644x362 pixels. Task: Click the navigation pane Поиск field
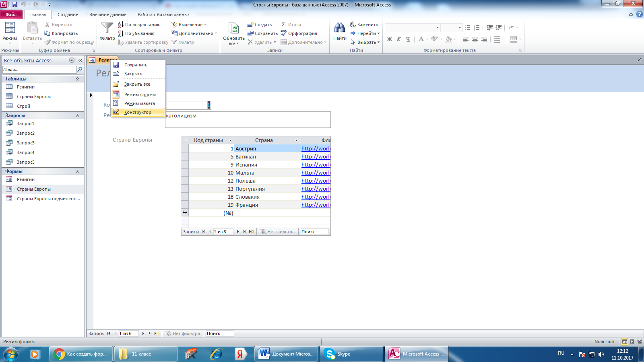[39, 70]
